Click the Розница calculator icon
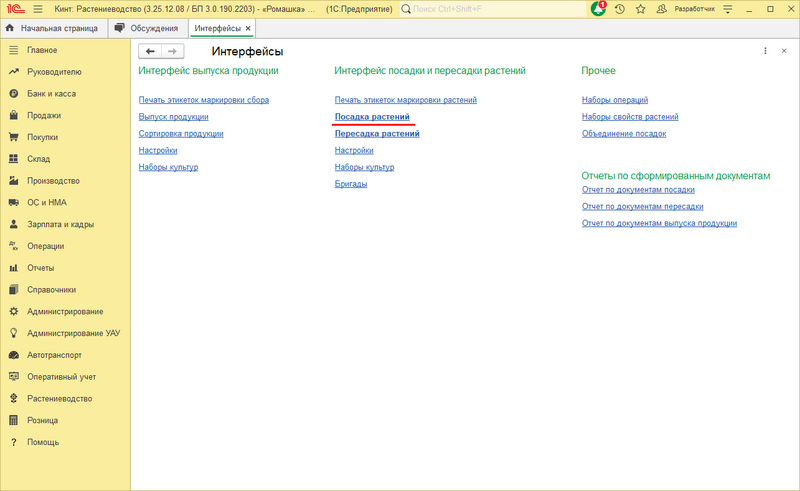 coord(14,420)
